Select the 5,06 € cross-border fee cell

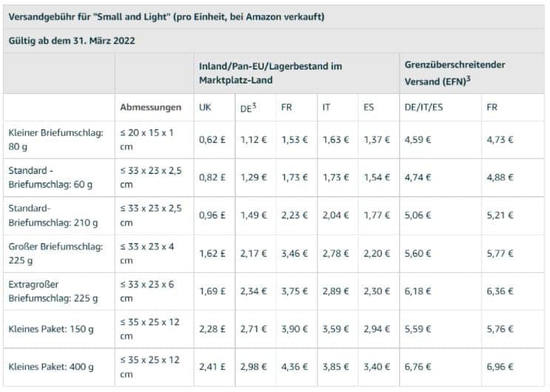coord(418,215)
